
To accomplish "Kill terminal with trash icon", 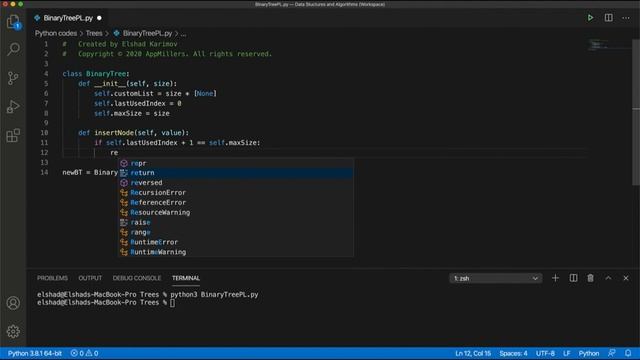I will [590, 278].
